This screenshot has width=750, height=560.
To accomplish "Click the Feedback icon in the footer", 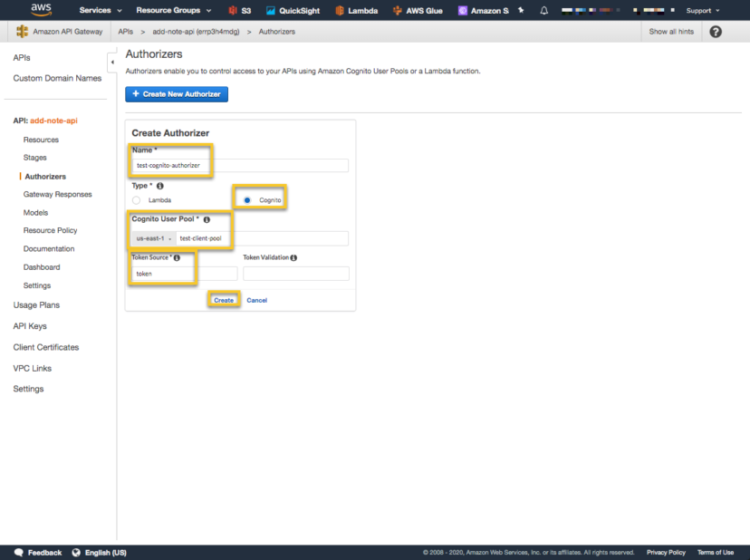I will click(20, 552).
